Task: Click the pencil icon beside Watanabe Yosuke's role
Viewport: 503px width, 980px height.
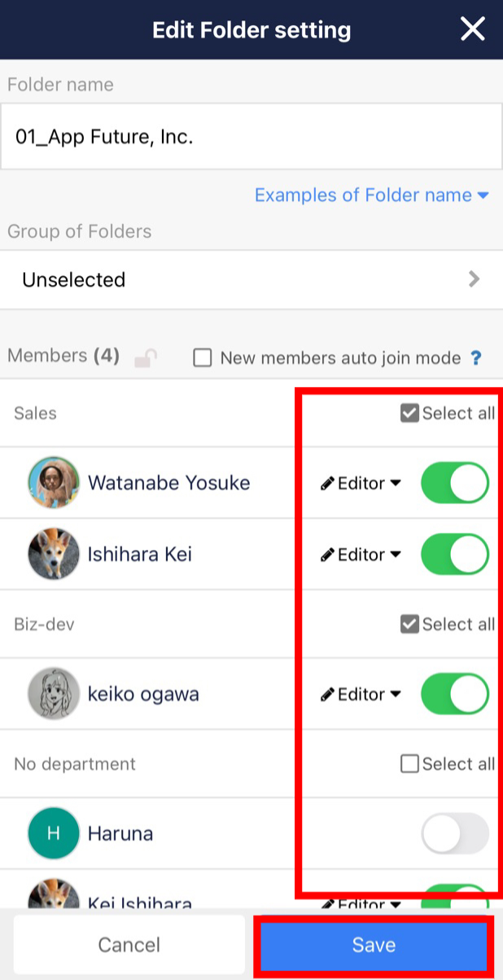Action: [326, 482]
